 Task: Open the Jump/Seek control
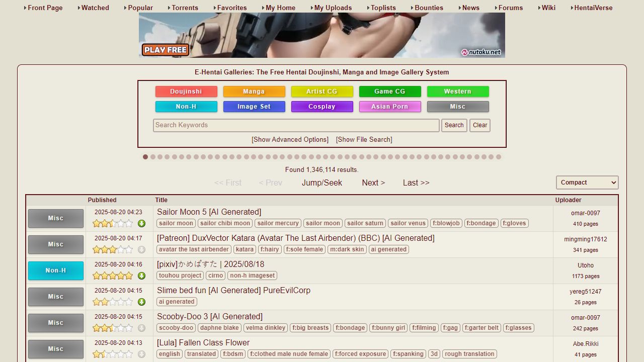click(322, 183)
